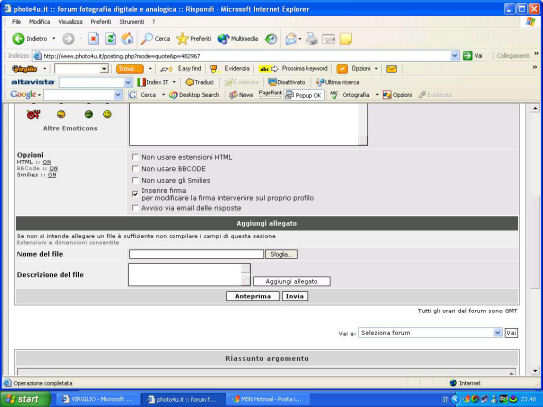Screen dimensions: 543x407
Task: Open the Visualizza menu
Action: (70, 21)
